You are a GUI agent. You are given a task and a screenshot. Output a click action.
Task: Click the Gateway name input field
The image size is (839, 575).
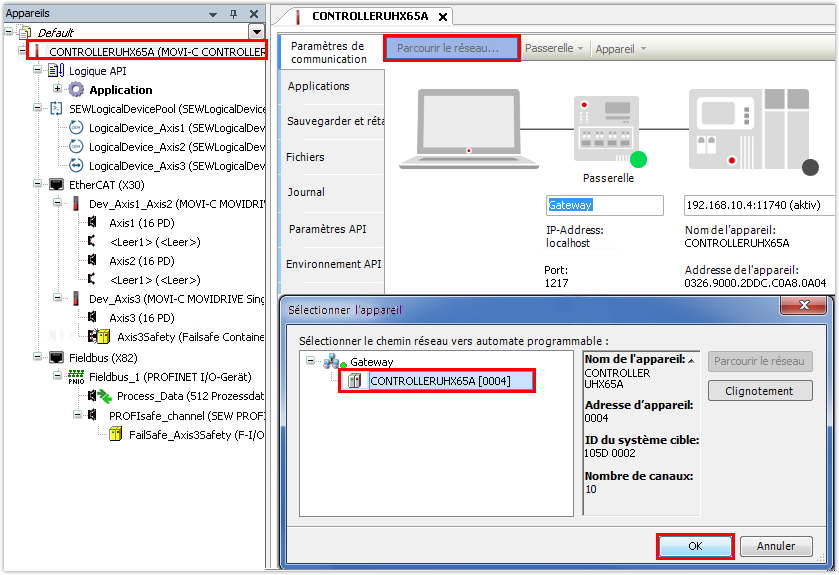(605, 205)
